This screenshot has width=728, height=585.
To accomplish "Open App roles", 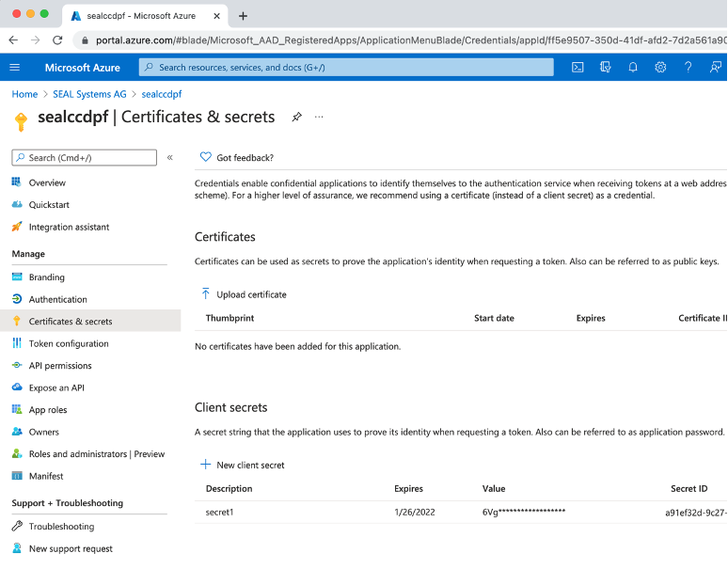I will click(x=48, y=410).
